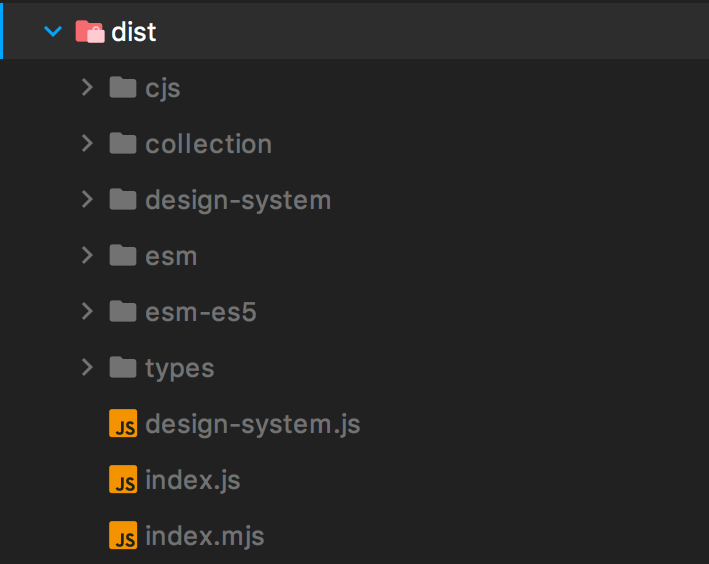This screenshot has height=564, width=709.
Task: Select the dist folder name
Action: (x=134, y=32)
